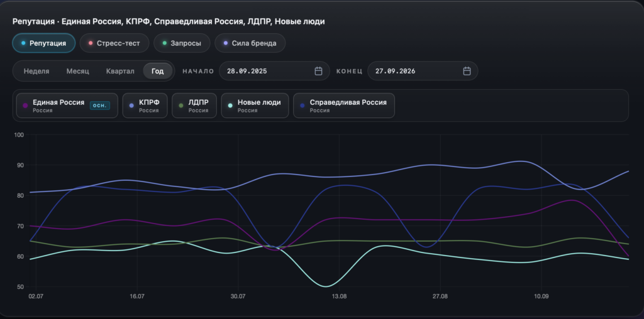Select the Квартал period button

pos(120,71)
